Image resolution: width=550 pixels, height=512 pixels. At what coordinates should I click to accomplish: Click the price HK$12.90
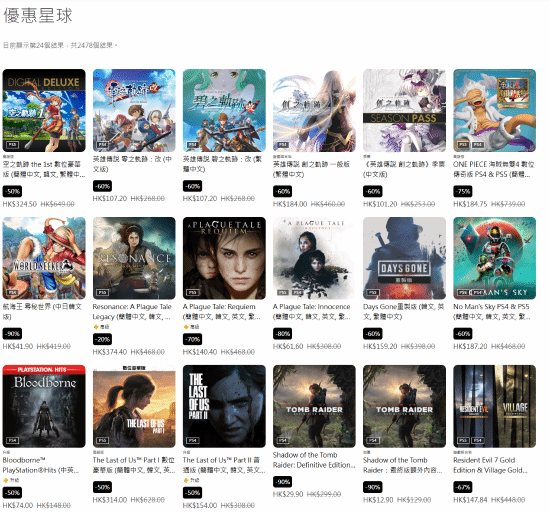tap(378, 500)
